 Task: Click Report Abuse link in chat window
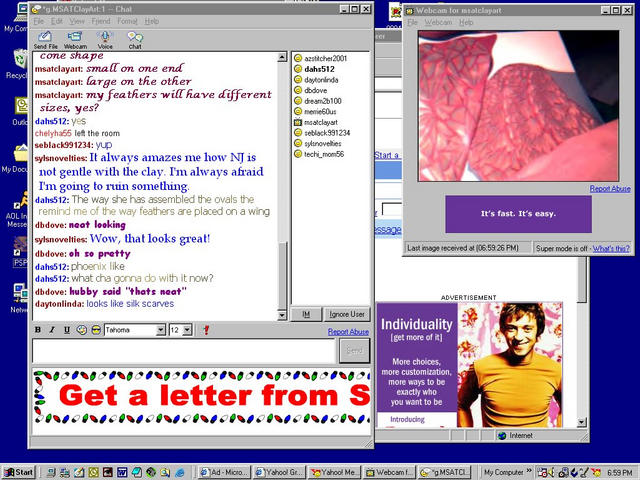click(348, 332)
